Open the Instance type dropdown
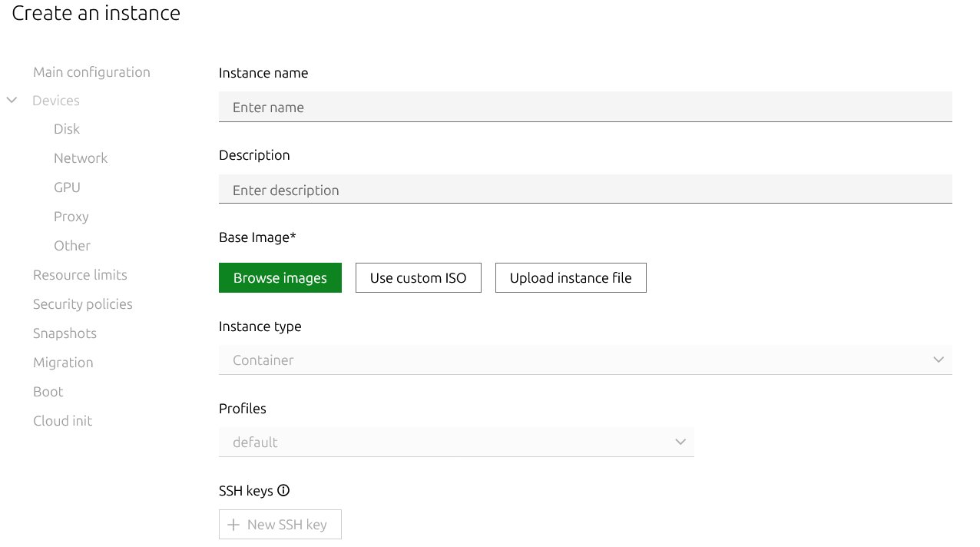This screenshot has width=980, height=547. click(584, 360)
